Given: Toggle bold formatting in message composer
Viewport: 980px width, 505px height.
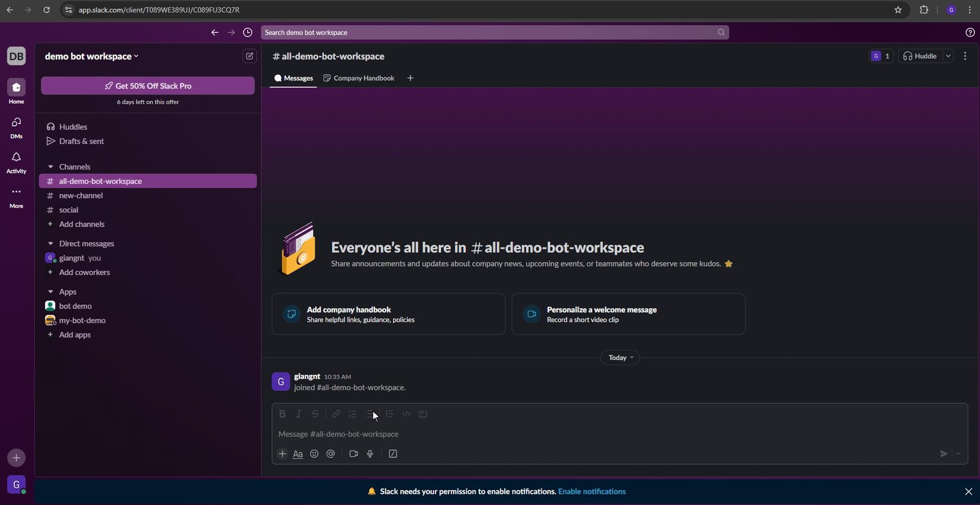Looking at the screenshot, I should click(282, 414).
